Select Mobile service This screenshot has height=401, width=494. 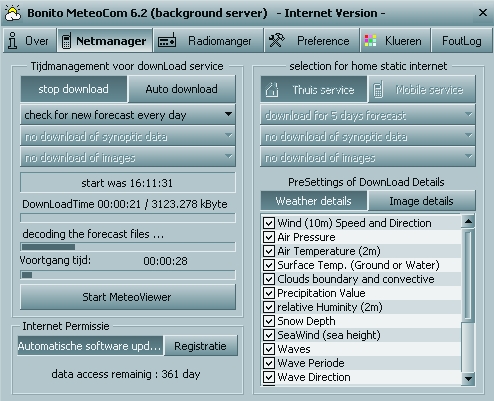tap(422, 89)
